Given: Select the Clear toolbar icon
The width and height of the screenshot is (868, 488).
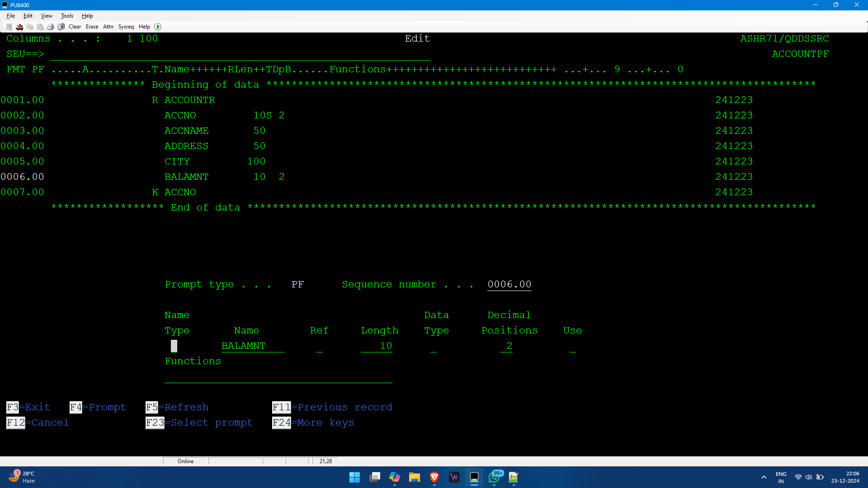Looking at the screenshot, I should coord(74,26).
